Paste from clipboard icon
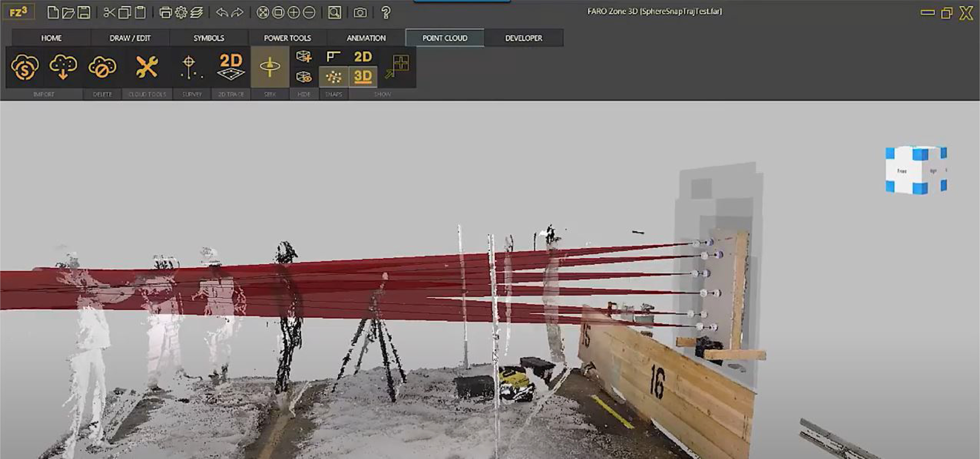This screenshot has height=459, width=980. [x=140, y=12]
